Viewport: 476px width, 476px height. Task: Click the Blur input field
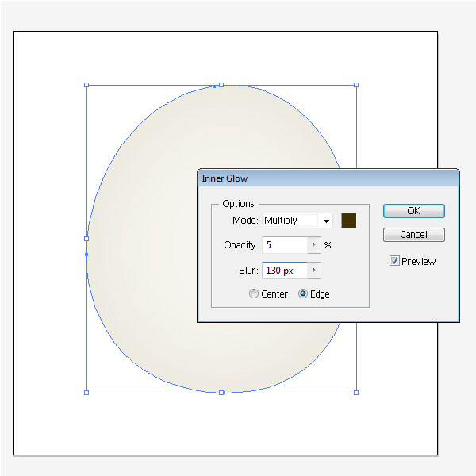pos(285,271)
